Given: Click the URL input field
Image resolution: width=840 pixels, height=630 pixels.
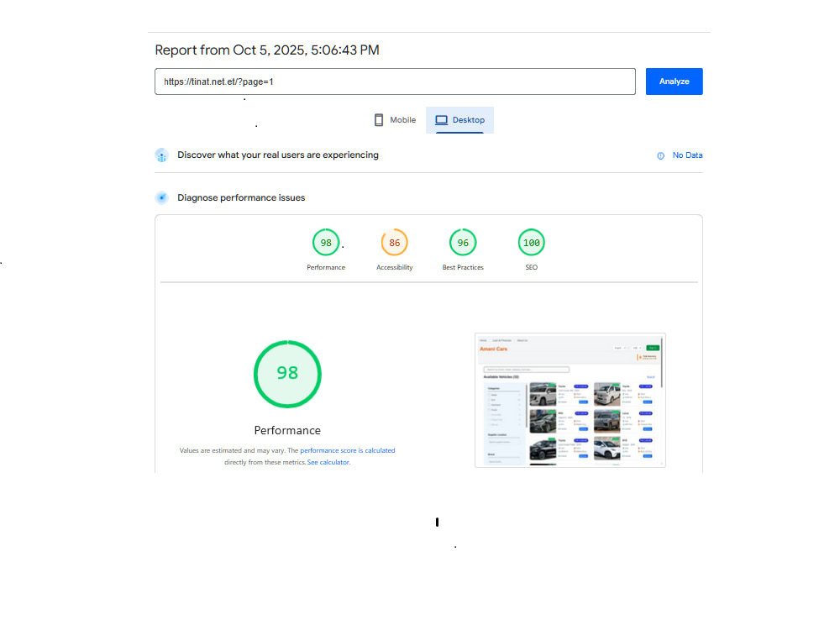Looking at the screenshot, I should point(395,81).
